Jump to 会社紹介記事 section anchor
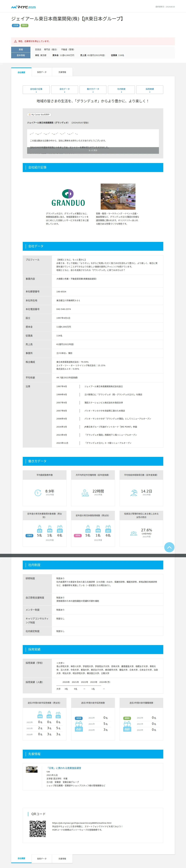Image resolution: width=186 pixels, height=868 pixels. pyautogui.click(x=36, y=90)
